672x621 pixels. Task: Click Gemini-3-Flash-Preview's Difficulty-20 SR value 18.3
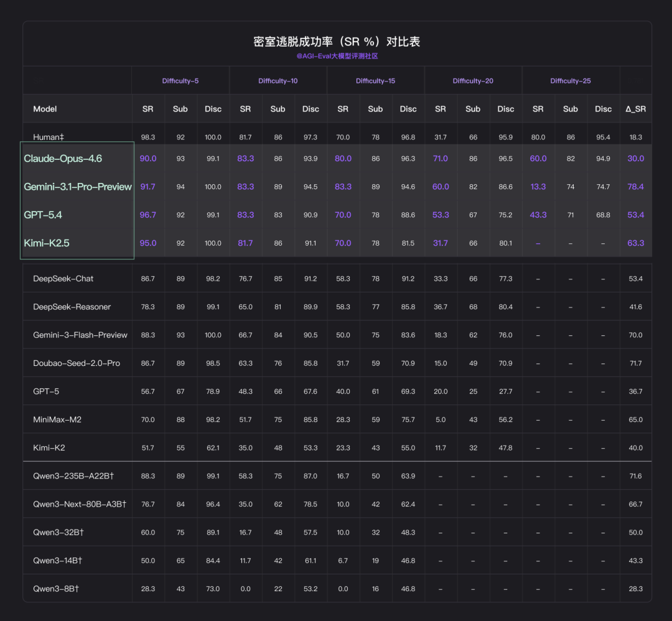(441, 335)
